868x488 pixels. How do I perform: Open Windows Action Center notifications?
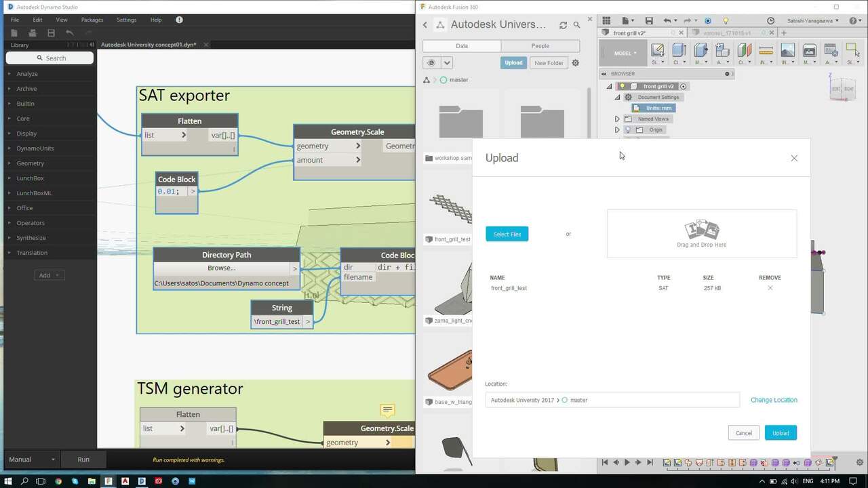(x=854, y=481)
